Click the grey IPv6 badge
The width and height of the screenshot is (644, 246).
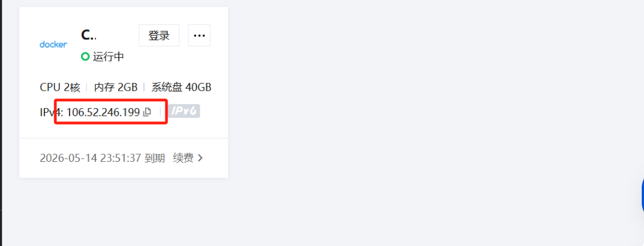[185, 112]
